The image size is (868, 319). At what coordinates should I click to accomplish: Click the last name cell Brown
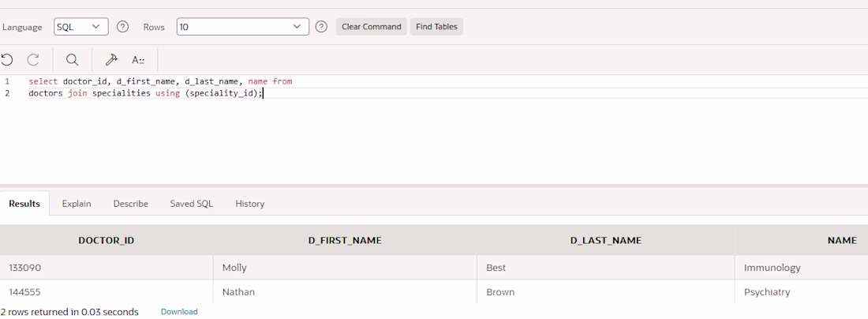coord(605,291)
